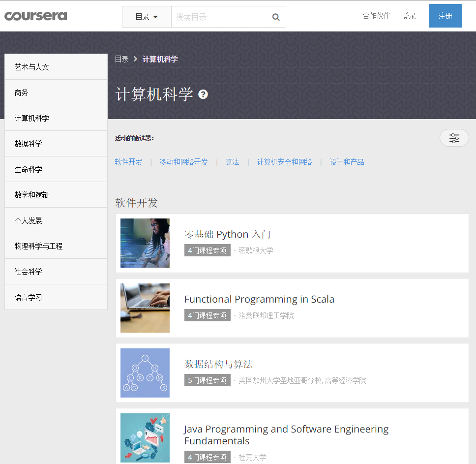Image resolution: width=476 pixels, height=464 pixels.
Task: Click the 计算机安全和网络 filter link
Action: (284, 162)
